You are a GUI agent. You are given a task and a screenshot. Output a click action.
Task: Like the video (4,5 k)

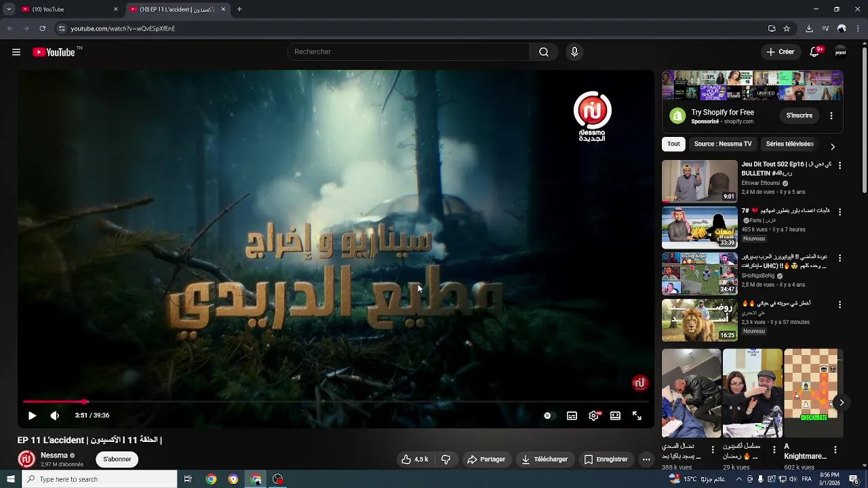pos(415,459)
